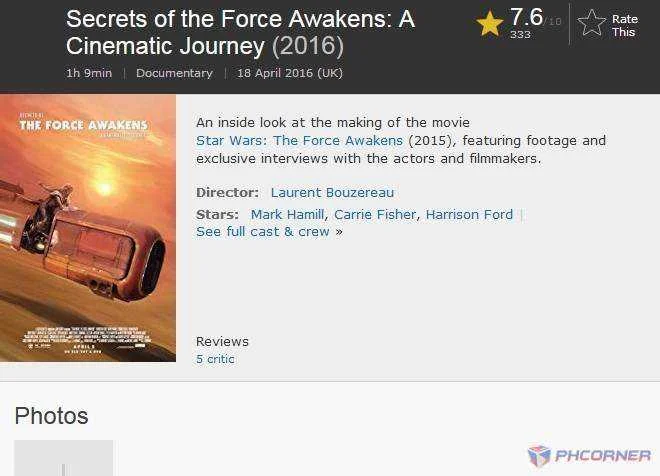The width and height of the screenshot is (660, 476).
Task: Click the Rate This text button
Action: (x=625, y=25)
